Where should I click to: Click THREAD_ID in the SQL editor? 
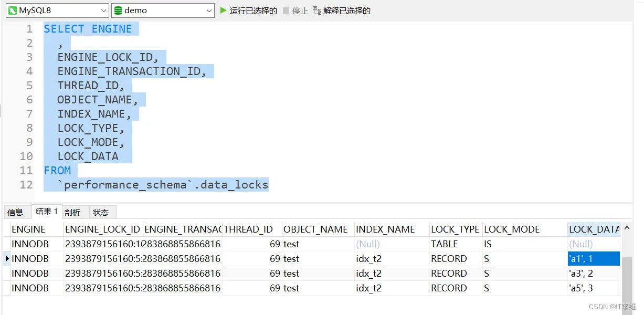(x=91, y=86)
